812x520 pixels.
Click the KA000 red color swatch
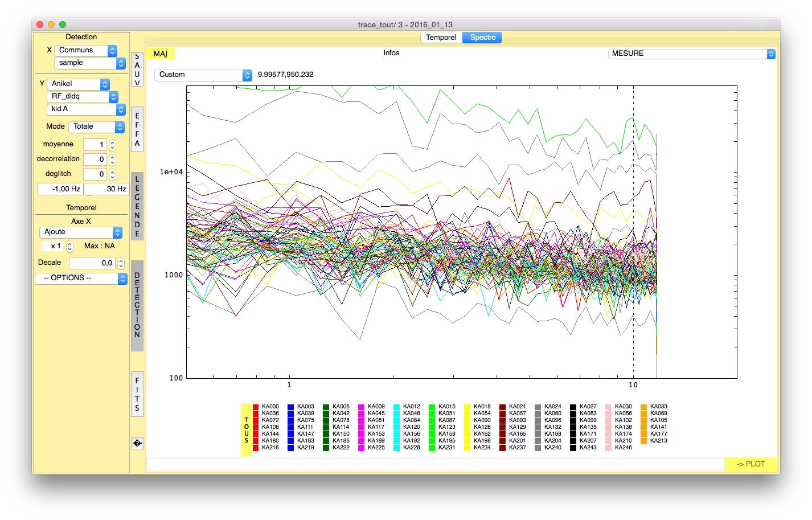pyautogui.click(x=256, y=407)
